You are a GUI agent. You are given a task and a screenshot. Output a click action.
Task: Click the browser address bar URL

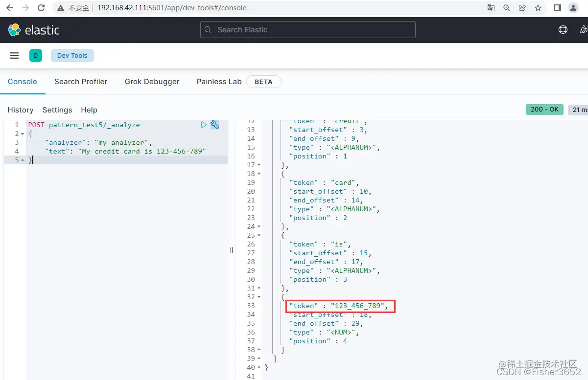172,8
